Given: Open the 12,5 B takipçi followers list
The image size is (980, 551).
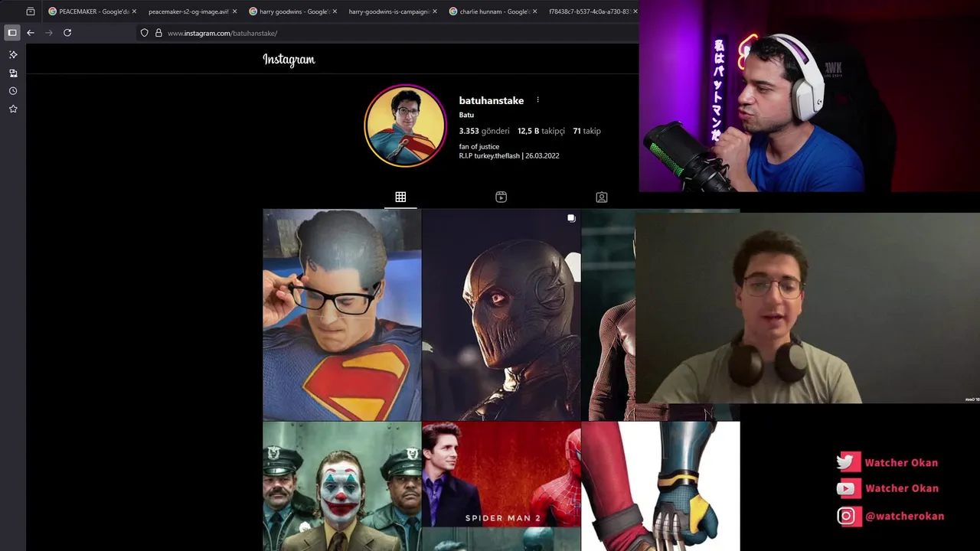Looking at the screenshot, I should [541, 131].
